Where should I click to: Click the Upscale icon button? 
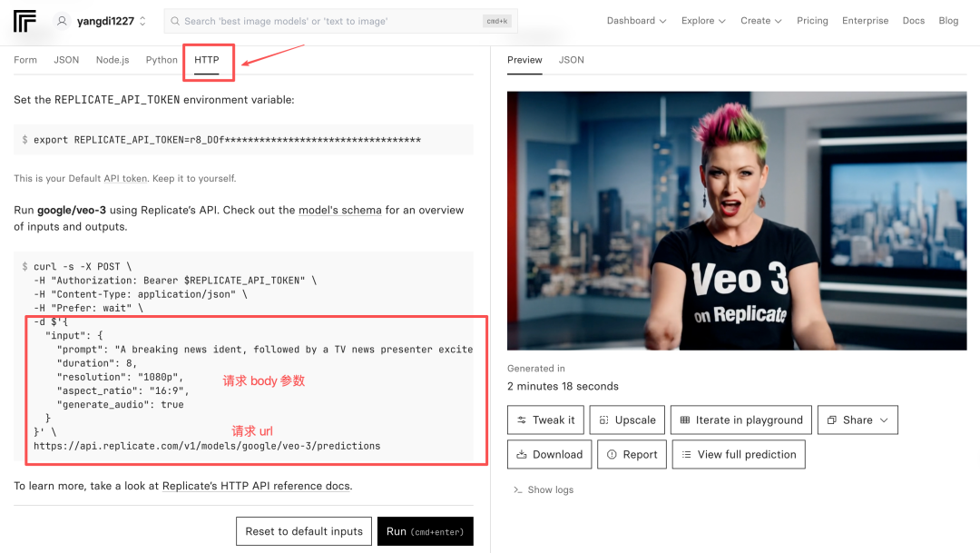pyautogui.click(x=603, y=420)
